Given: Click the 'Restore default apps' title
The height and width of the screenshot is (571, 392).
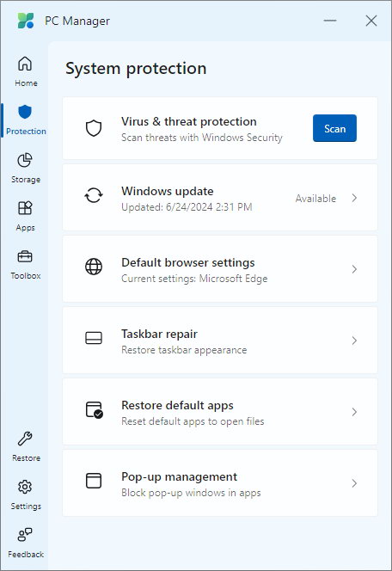Looking at the screenshot, I should coord(177,405).
